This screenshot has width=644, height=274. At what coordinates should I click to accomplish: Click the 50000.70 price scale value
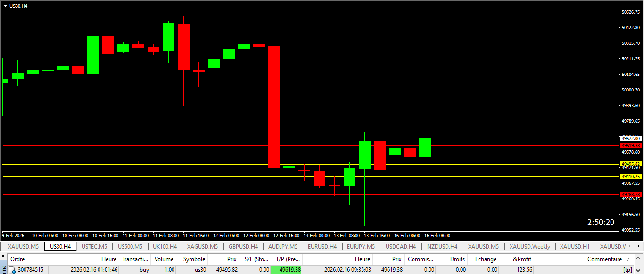[631, 90]
